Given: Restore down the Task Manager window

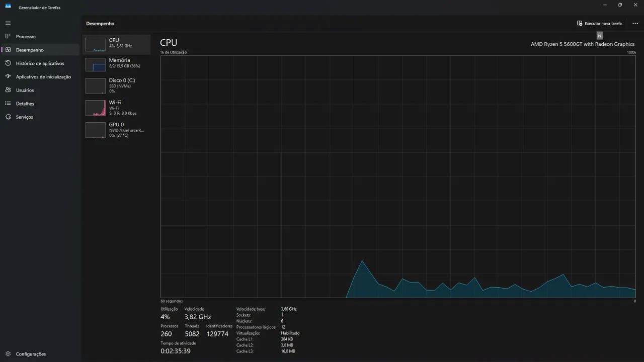Looking at the screenshot, I should tap(620, 5).
